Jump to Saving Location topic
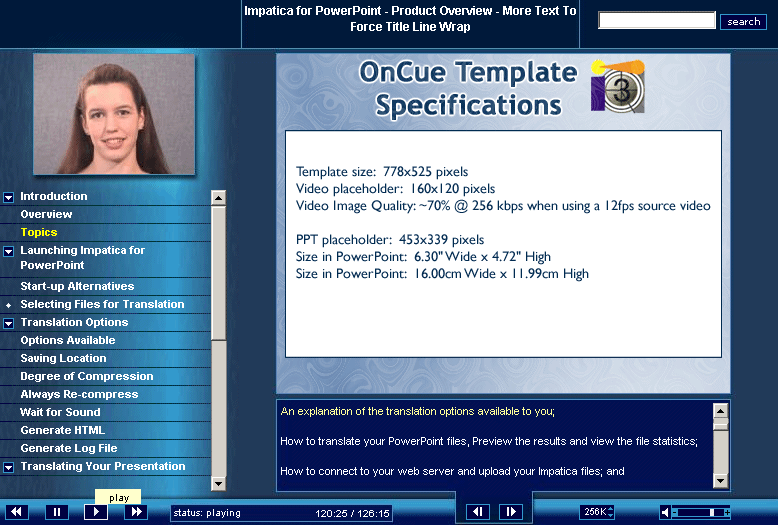Screen dimensions: 778x525 click(63, 358)
